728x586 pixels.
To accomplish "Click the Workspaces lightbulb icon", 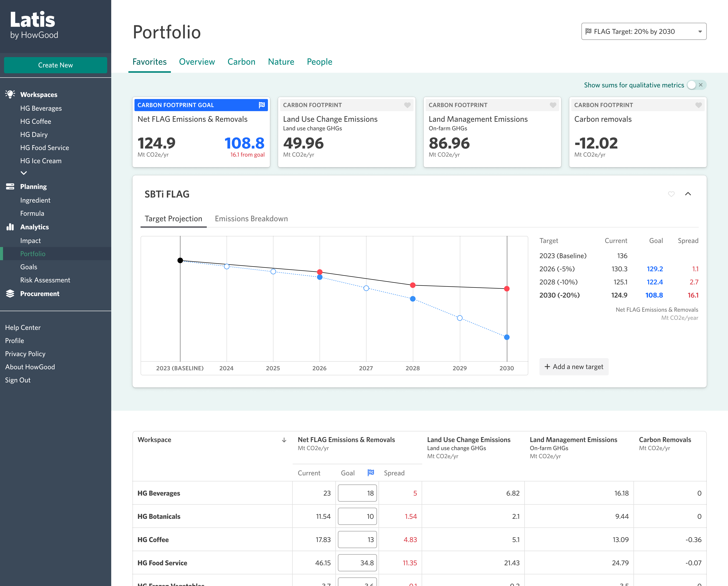I will pos(10,94).
